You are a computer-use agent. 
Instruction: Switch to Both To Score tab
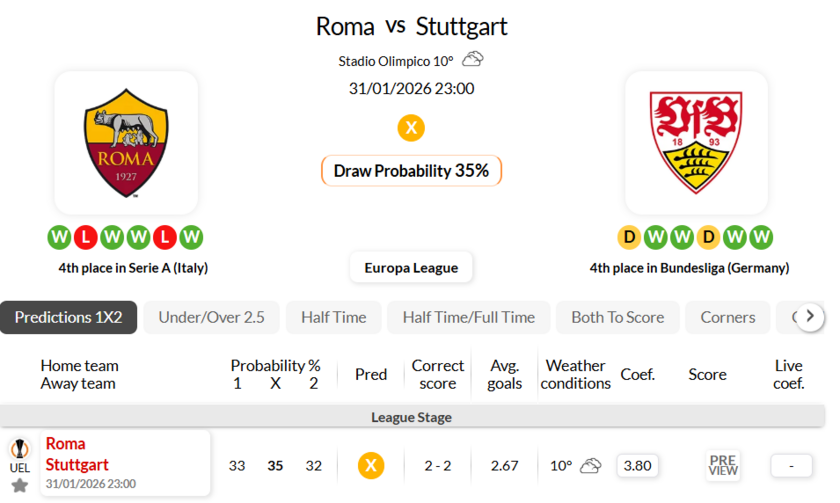point(617,317)
